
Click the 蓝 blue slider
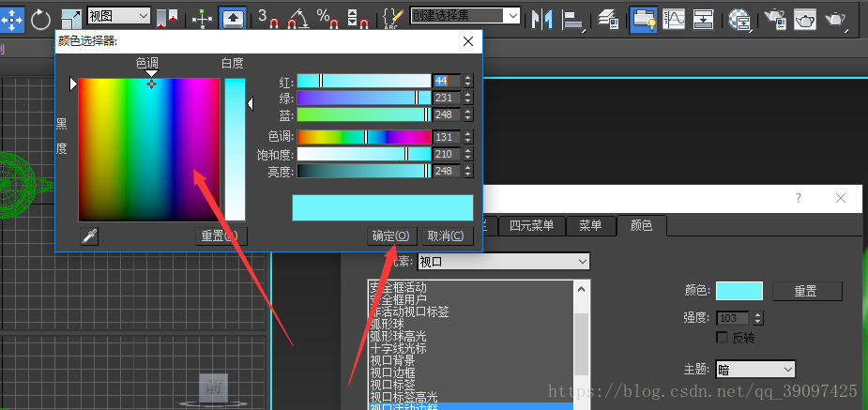coord(364,114)
